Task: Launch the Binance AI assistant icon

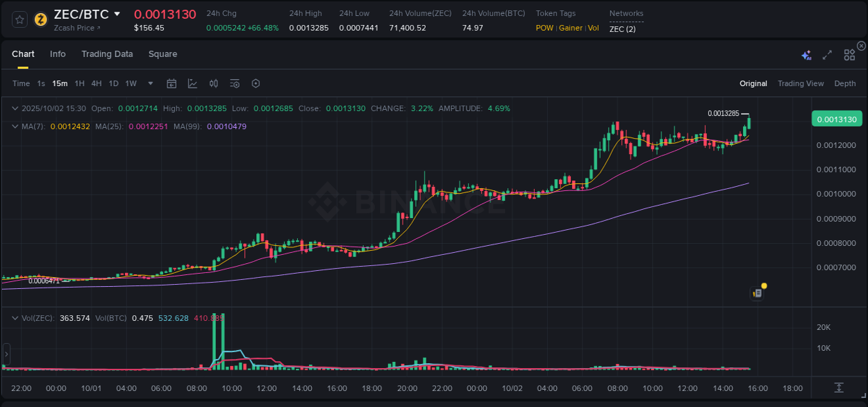Action: (x=806, y=55)
